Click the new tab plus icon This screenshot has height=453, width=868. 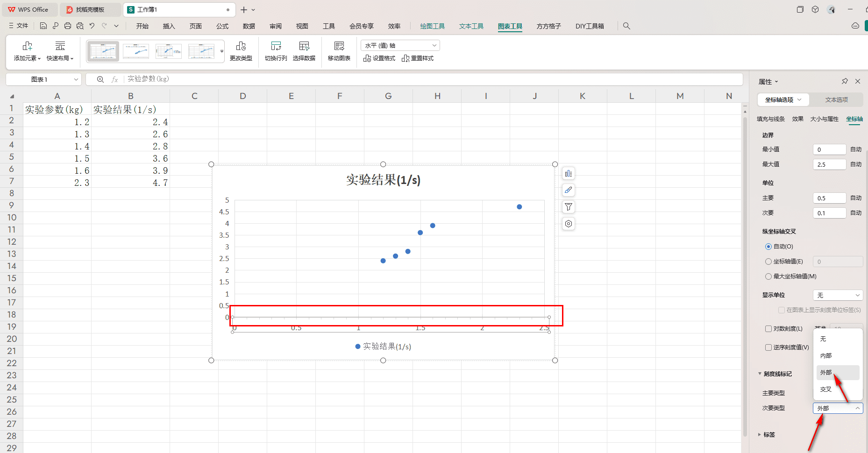(x=243, y=10)
